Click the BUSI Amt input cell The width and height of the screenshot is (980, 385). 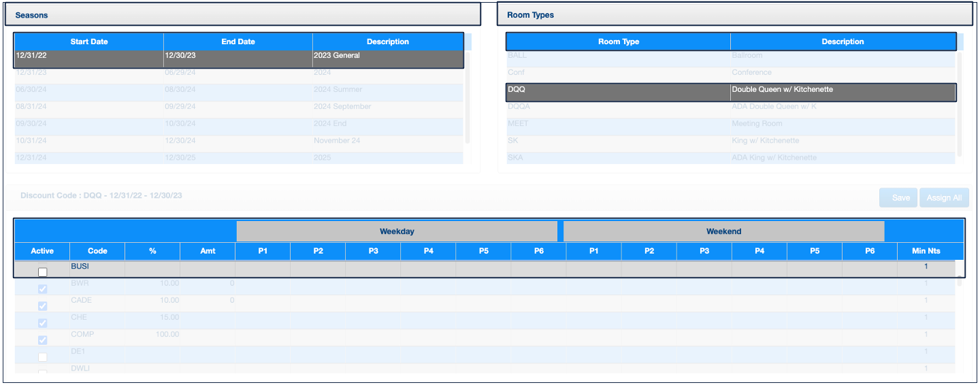click(x=208, y=267)
